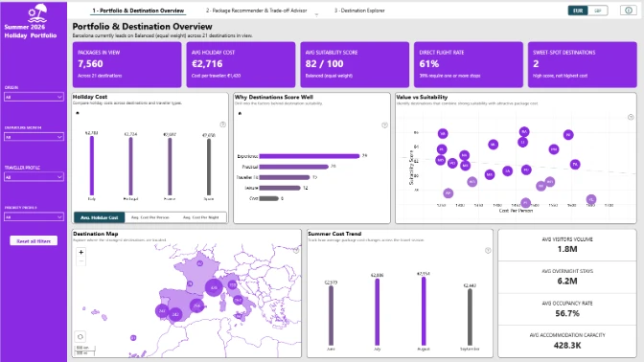The height and width of the screenshot is (362, 644).
Task: Click the help icon on Holiday Cost chart
Action: pyautogui.click(x=222, y=124)
